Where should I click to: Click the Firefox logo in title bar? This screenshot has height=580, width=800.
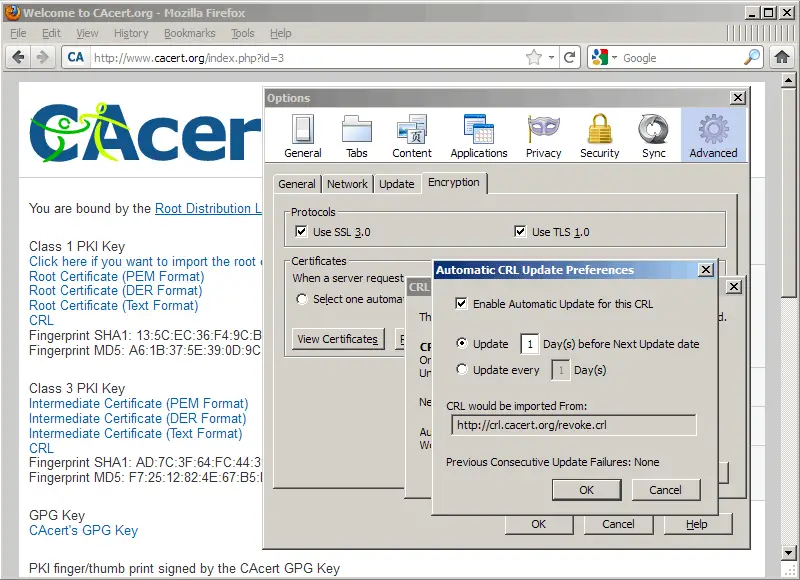(12, 12)
